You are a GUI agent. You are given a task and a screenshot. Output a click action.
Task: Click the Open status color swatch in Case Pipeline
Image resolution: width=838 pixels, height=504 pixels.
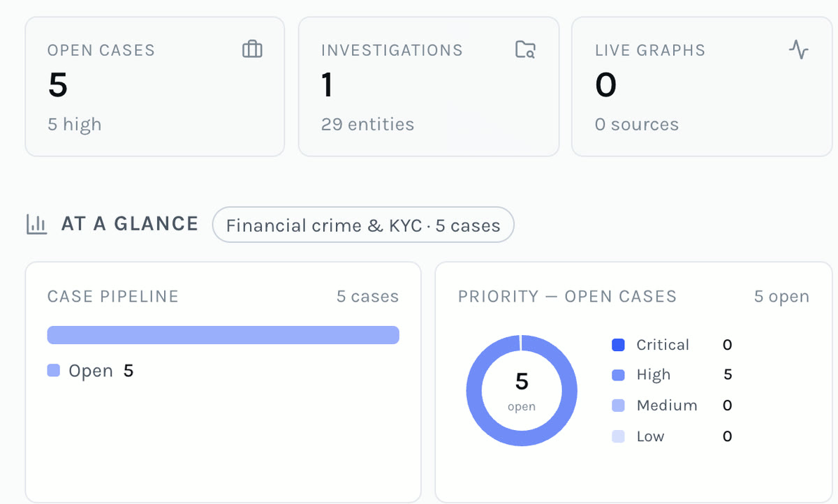point(54,371)
